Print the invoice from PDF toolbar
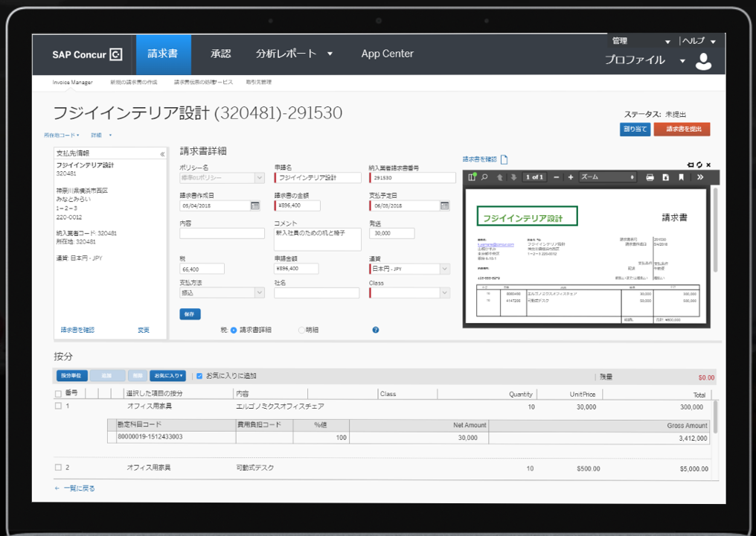Screen dimensions: 756x536 click(650, 177)
